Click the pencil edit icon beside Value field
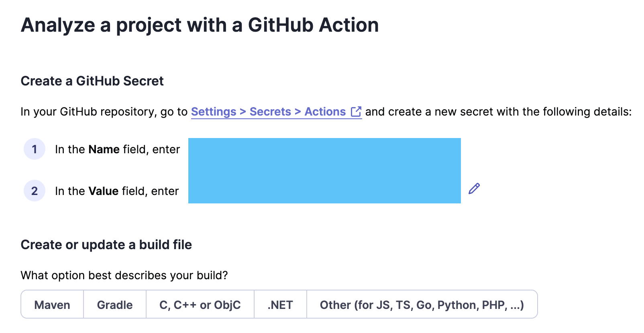Viewport: 644px width, 333px height. click(x=474, y=189)
